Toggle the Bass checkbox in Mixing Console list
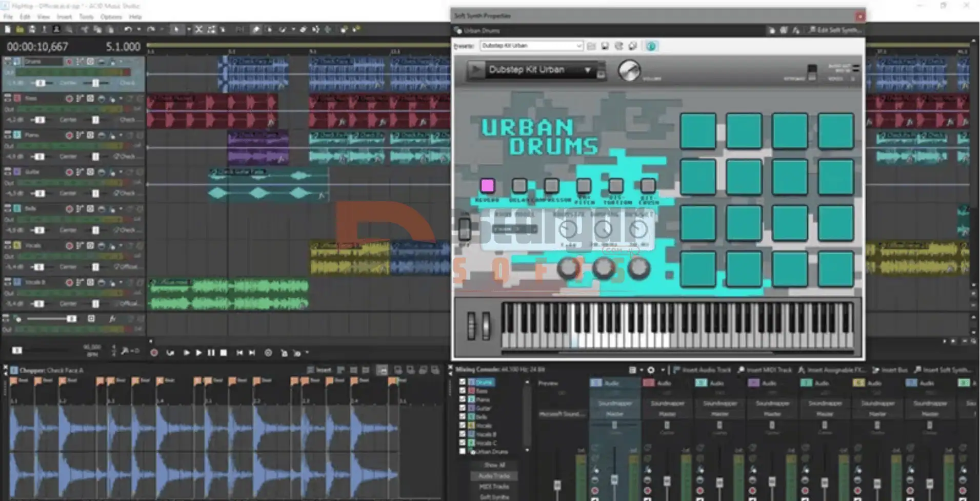The image size is (980, 501). pos(462,391)
